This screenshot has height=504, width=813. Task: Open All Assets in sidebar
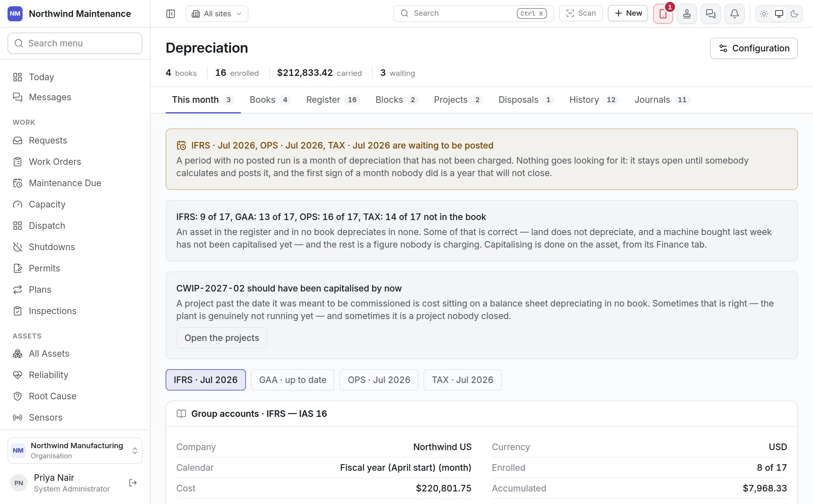coord(75,354)
